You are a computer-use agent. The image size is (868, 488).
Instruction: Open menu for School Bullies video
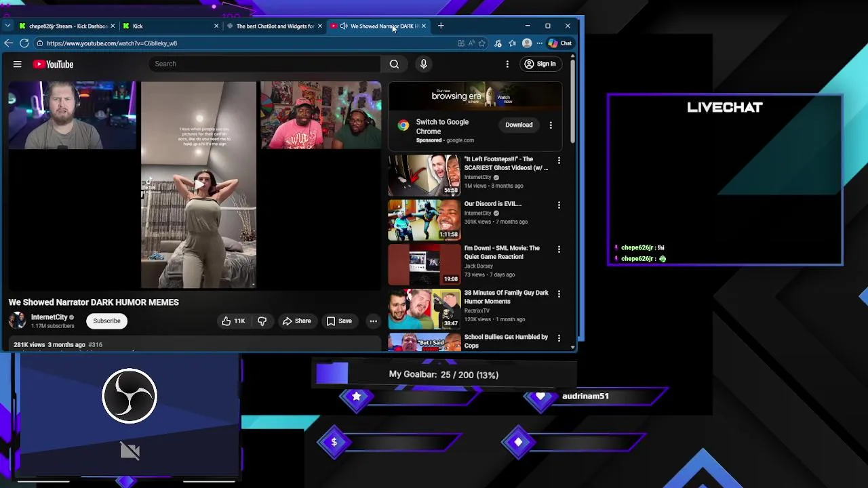tap(559, 338)
